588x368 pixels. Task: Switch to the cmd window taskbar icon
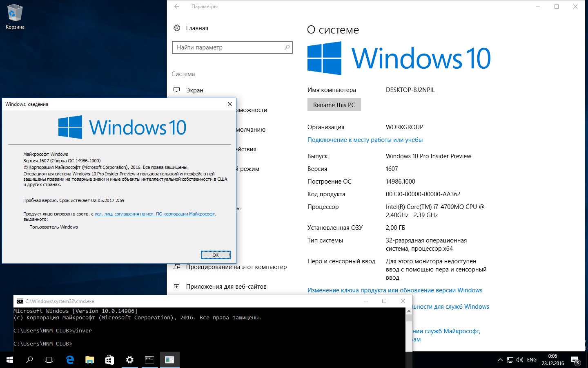pyautogui.click(x=149, y=360)
